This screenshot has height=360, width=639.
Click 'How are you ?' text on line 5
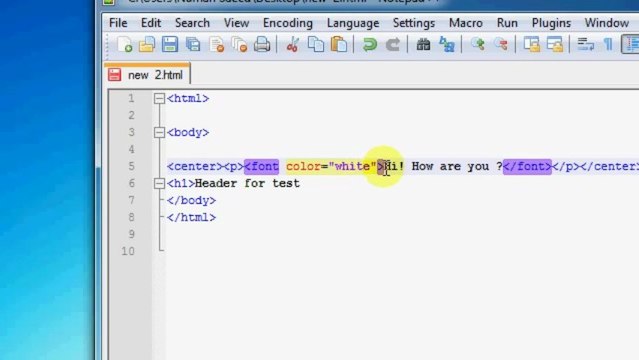pos(457,166)
